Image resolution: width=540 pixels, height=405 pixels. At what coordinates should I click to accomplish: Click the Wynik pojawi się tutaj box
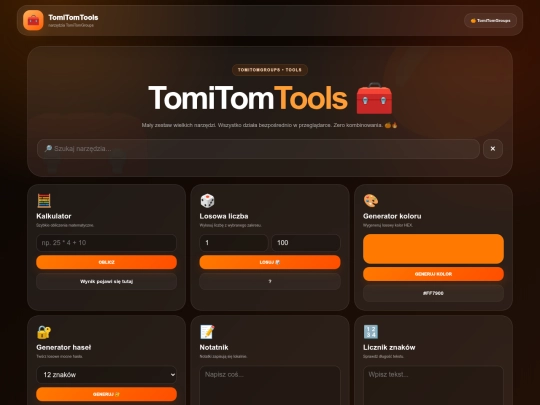(x=106, y=281)
